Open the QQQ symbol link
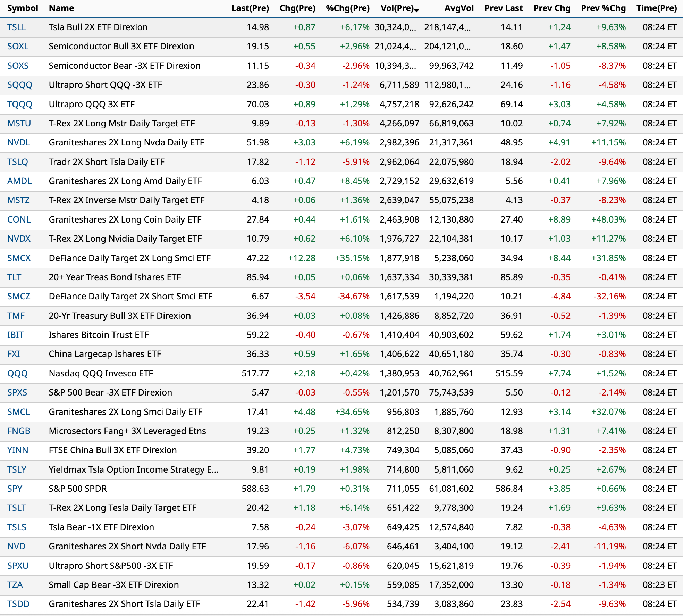This screenshot has height=616, width=683. (17, 374)
